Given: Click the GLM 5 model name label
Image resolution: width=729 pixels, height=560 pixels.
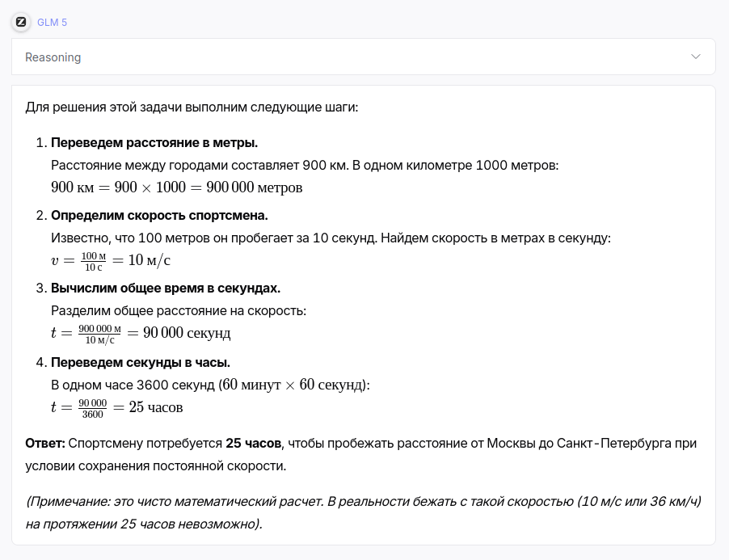Looking at the screenshot, I should [52, 23].
